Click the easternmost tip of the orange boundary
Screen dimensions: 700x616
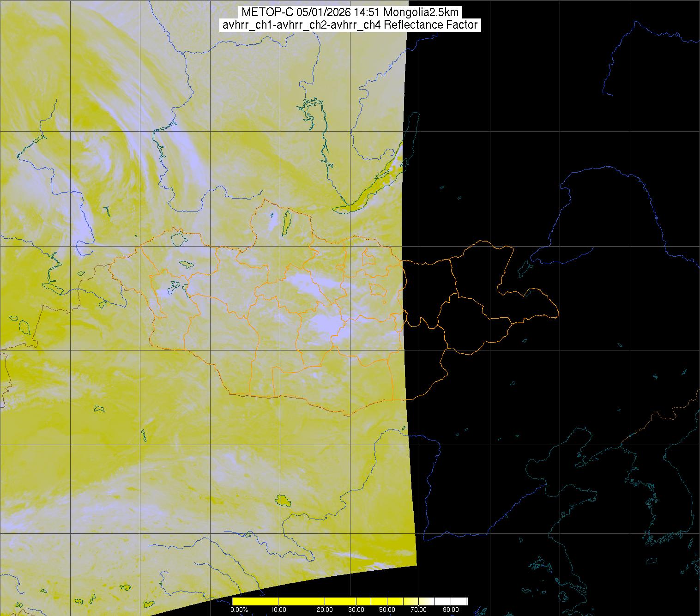click(x=559, y=316)
